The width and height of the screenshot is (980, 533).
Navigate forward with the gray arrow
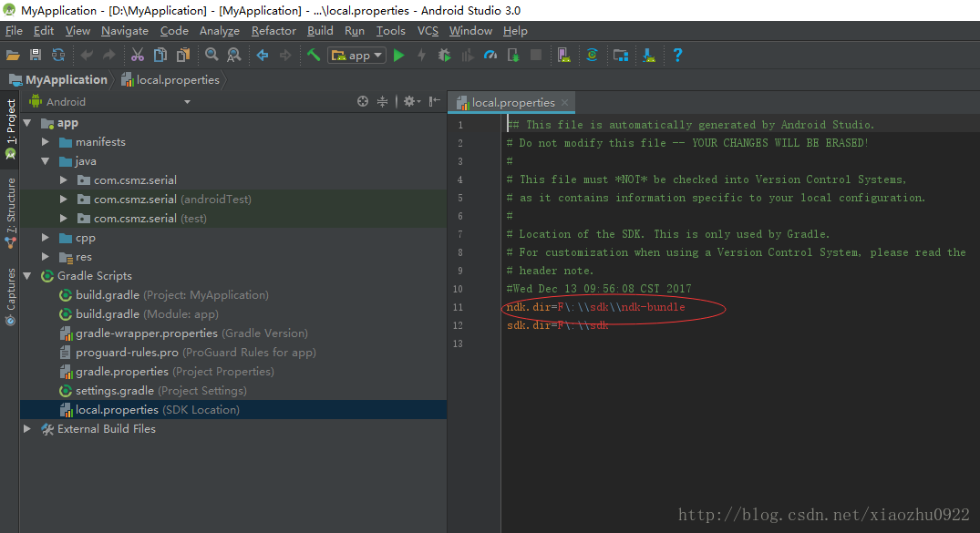point(285,56)
